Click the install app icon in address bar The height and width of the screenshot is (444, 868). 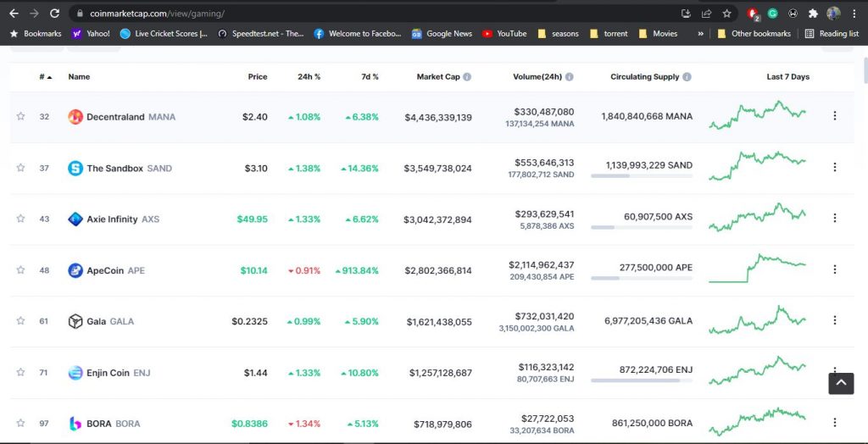coord(686,14)
